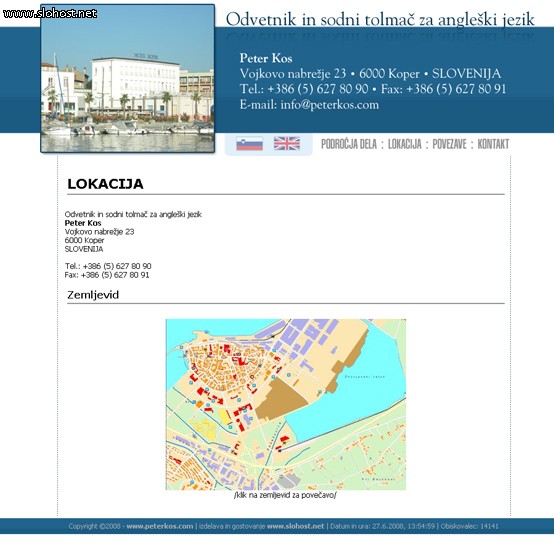Click 'SLOVENIJA' in the body address block
The width and height of the screenshot is (554, 552).
(x=84, y=249)
